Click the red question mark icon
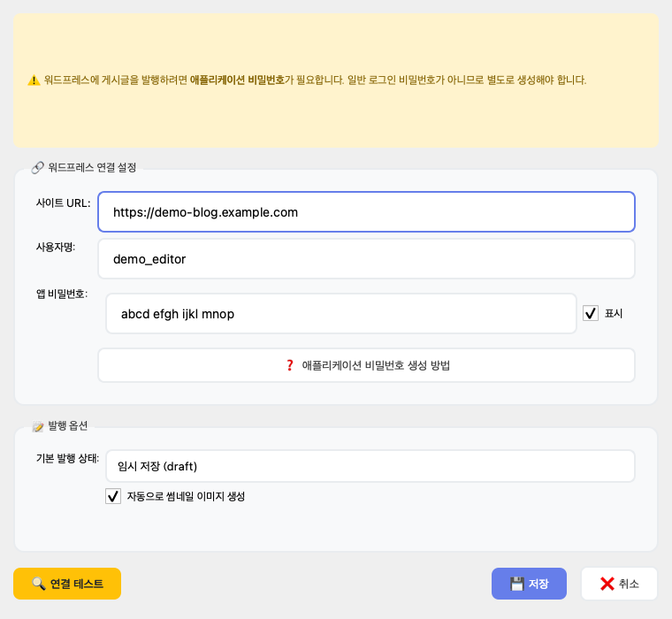Screen dimensions: 672x619 290,365
